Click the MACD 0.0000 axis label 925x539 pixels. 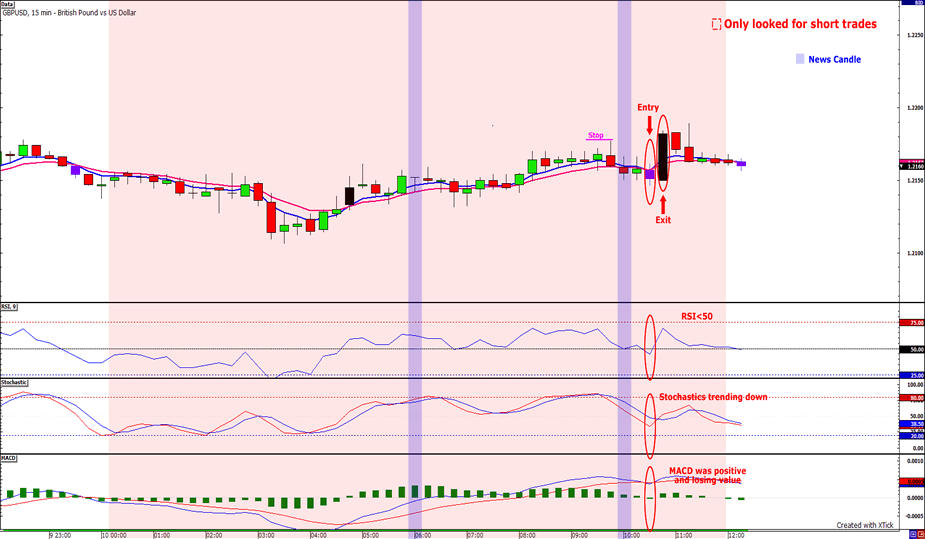(914, 498)
